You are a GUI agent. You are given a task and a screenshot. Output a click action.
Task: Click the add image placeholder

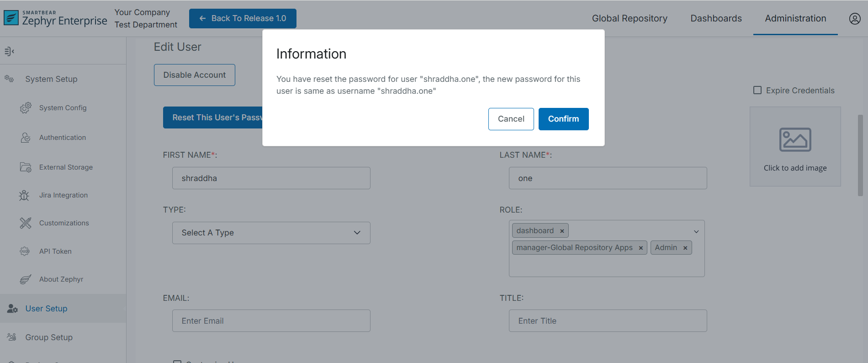(795, 147)
